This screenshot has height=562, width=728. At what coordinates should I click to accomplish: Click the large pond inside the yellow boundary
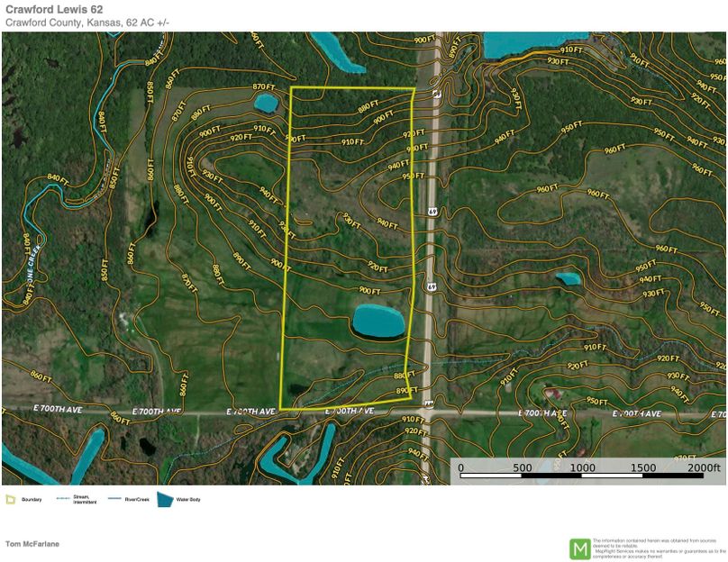pos(378,321)
